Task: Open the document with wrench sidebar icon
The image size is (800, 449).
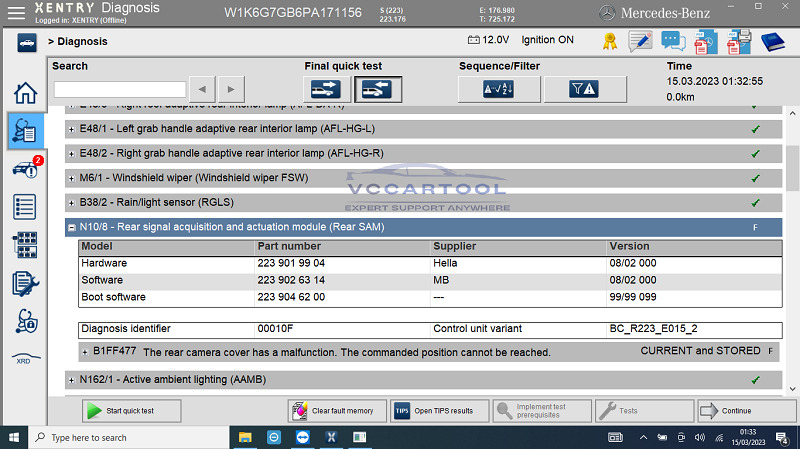Action: (25, 284)
